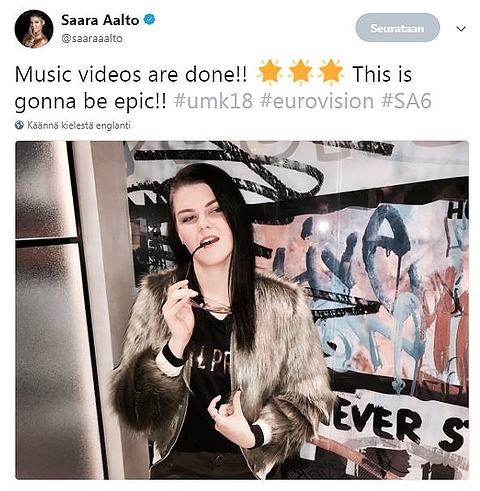The width and height of the screenshot is (480, 491).
Task: Open Saara Aalto's profile avatar
Action: [x=34, y=29]
